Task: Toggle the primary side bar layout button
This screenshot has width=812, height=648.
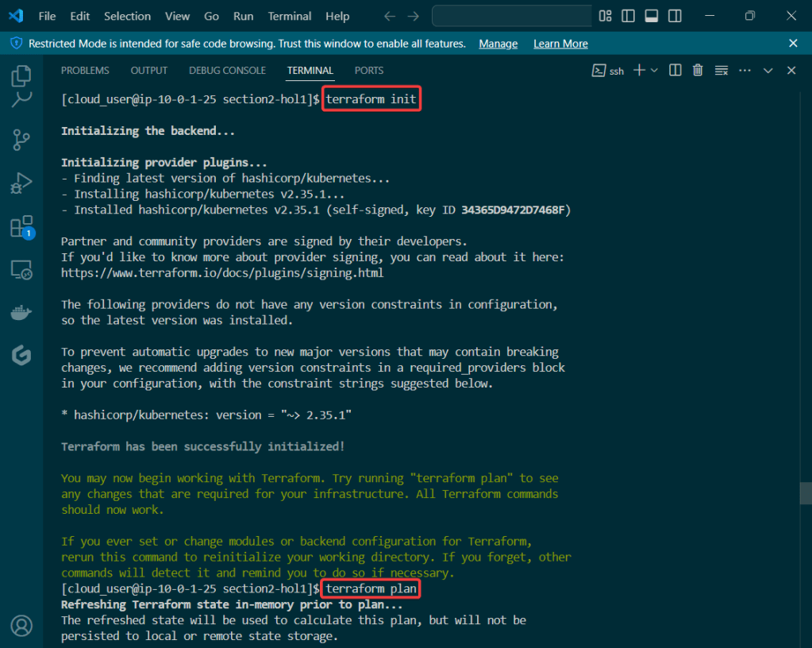Action: [x=628, y=16]
